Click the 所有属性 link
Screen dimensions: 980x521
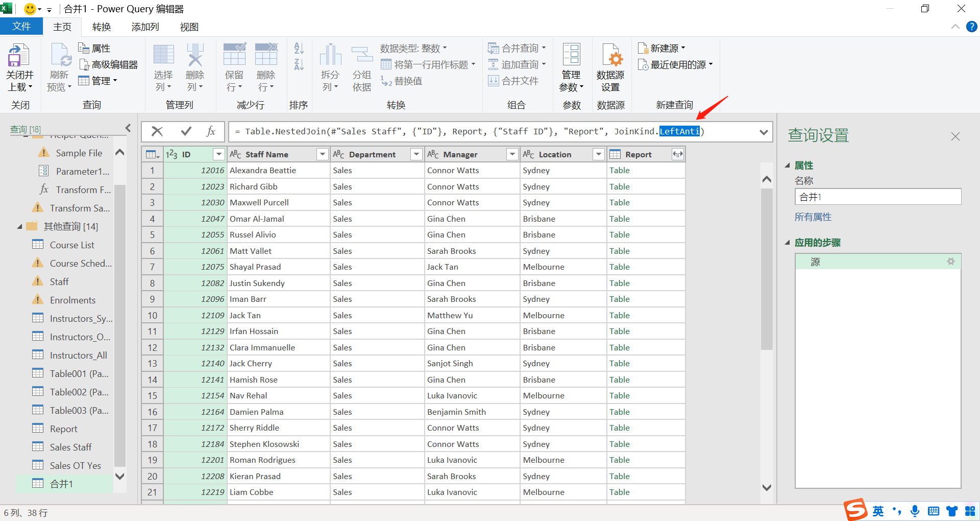pos(813,217)
